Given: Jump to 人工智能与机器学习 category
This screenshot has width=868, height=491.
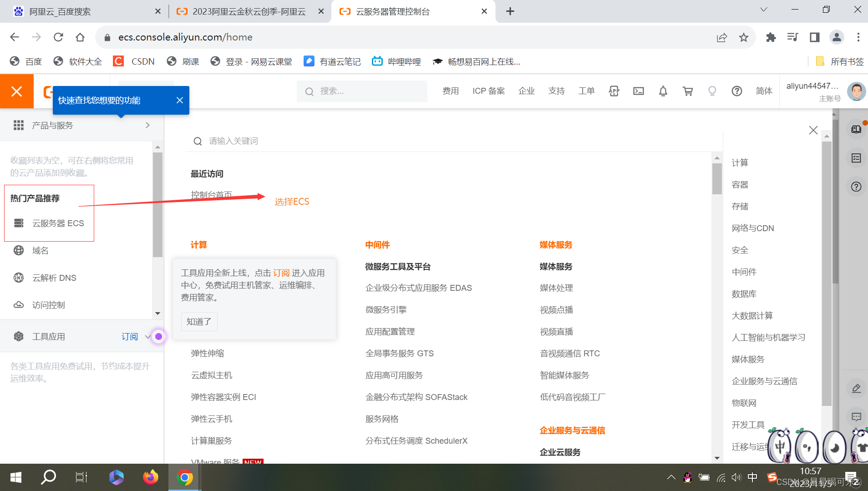Looking at the screenshot, I should (769, 338).
